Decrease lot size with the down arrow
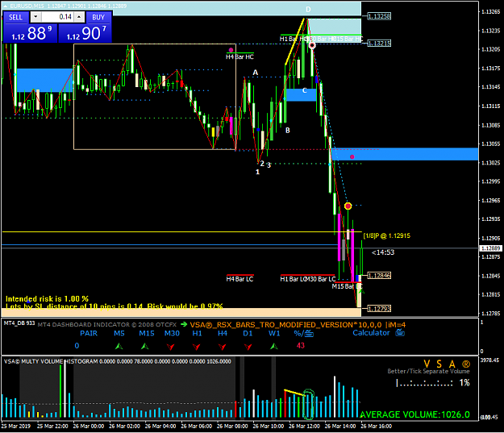The image size is (504, 433). click(x=35, y=17)
